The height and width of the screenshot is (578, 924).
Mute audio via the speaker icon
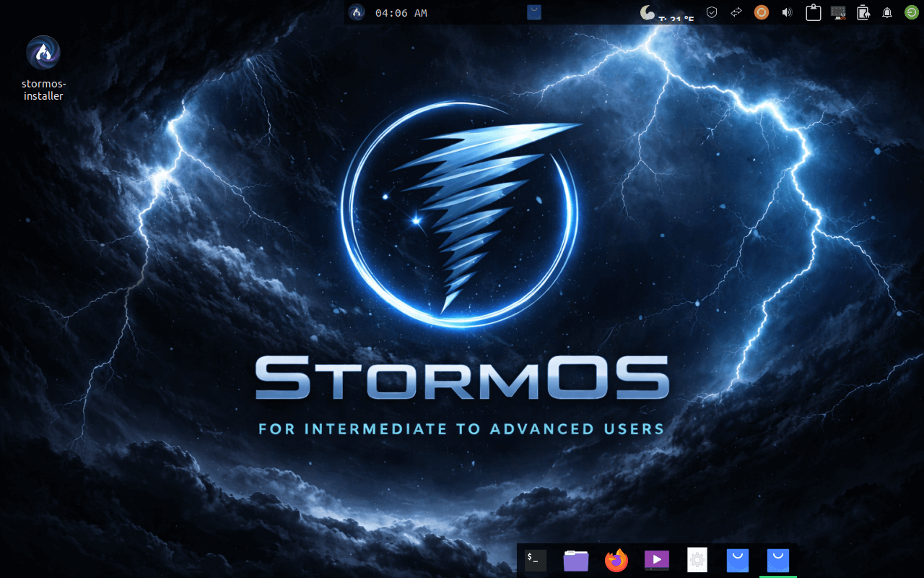coord(786,12)
